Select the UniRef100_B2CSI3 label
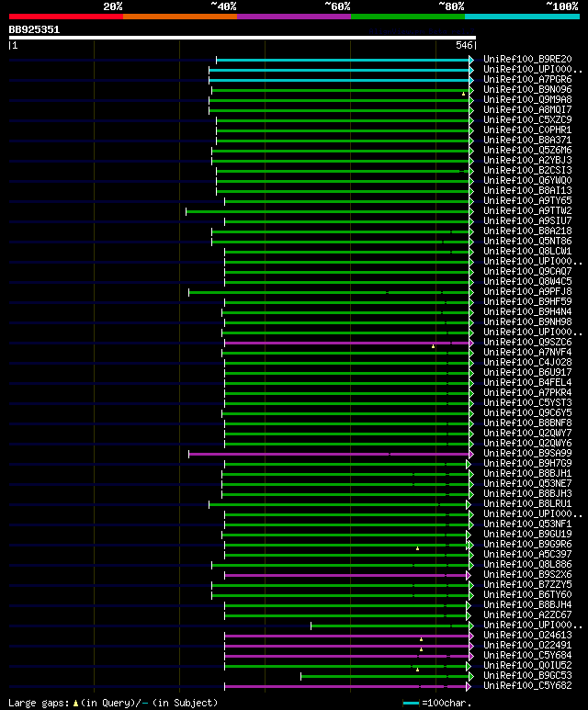The height and width of the screenshot is (710, 588). pyautogui.click(x=527, y=170)
